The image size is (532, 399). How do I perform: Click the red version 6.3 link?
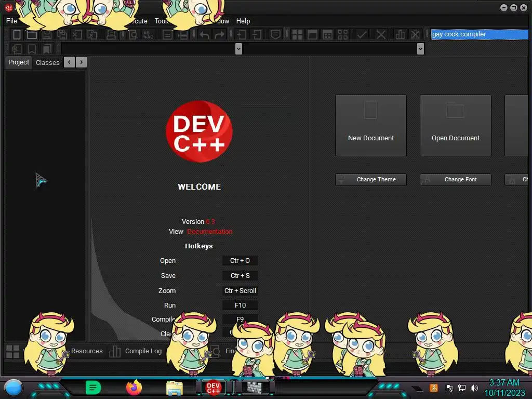tap(210, 221)
